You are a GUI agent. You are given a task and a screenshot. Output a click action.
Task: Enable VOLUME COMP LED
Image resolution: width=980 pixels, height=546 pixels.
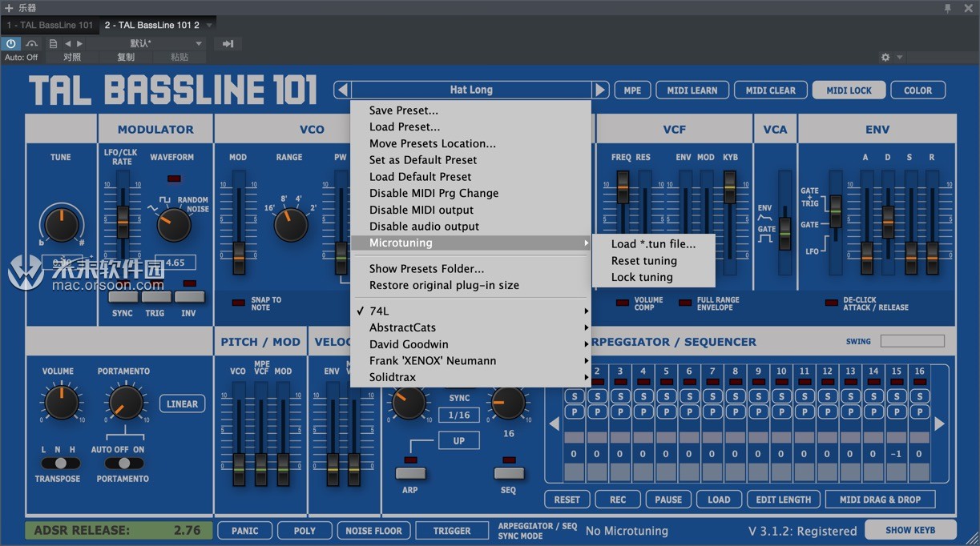coord(622,303)
